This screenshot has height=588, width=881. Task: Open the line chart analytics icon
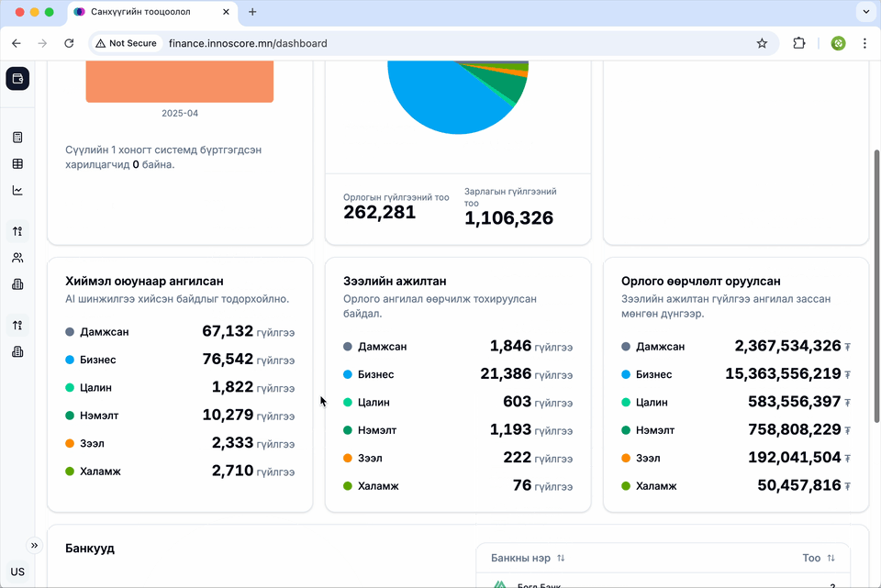click(x=17, y=191)
